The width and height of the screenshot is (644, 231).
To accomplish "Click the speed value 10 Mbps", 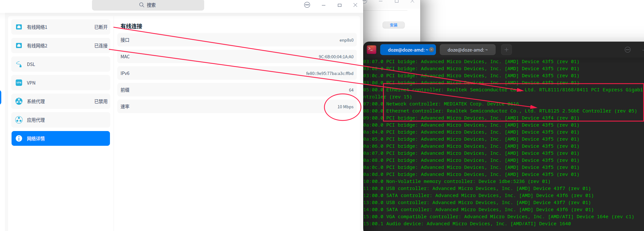I will click(x=346, y=107).
